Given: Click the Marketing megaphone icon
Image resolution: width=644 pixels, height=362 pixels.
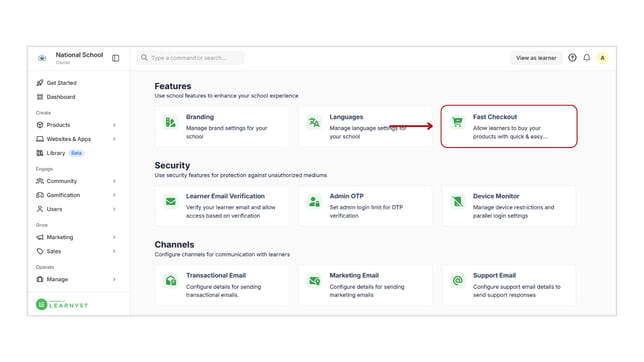Looking at the screenshot, I should click(40, 237).
